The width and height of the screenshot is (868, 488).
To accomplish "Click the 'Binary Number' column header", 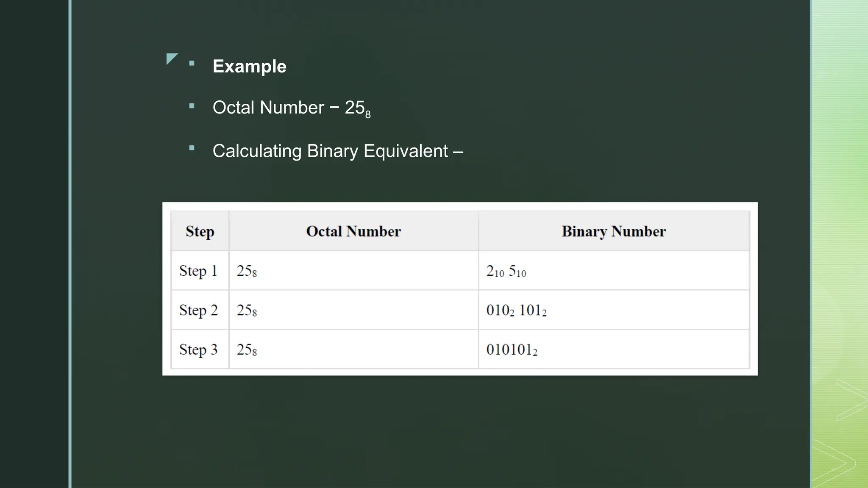I will [614, 231].
